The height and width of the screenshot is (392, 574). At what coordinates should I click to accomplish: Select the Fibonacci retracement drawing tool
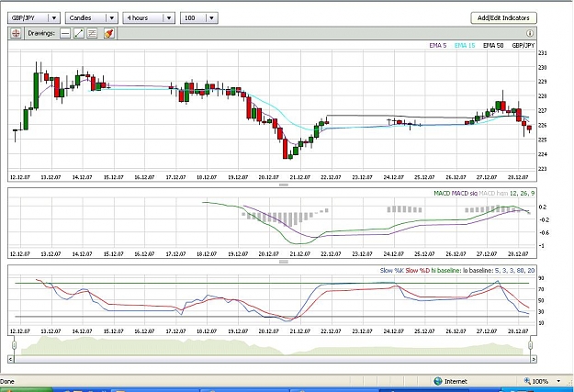[92, 33]
